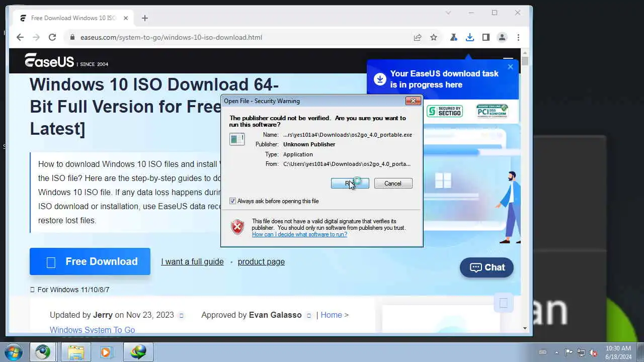Click the Secured by Sectigo badge
Image resolution: width=644 pixels, height=362 pixels.
click(x=445, y=111)
